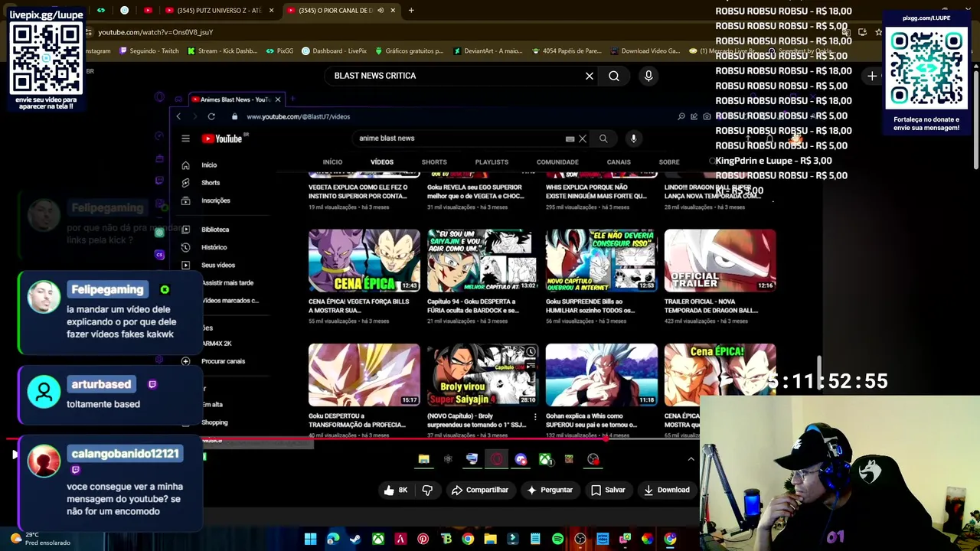Open the Broly virou Super Saiyajin thumbnail
980x551 pixels.
point(483,375)
